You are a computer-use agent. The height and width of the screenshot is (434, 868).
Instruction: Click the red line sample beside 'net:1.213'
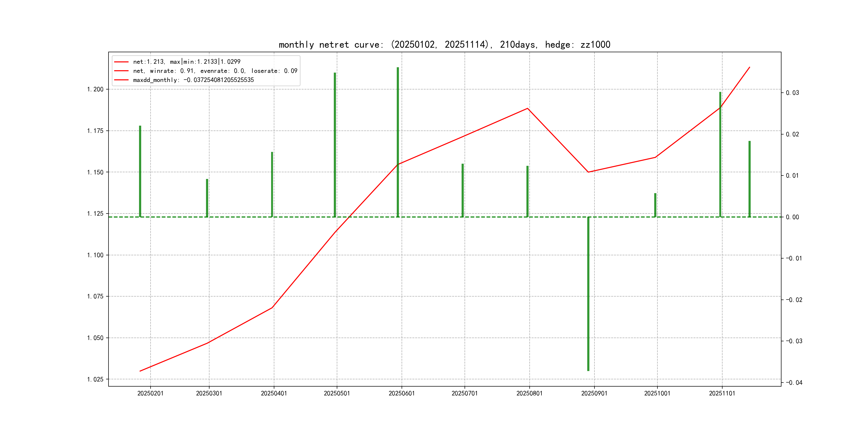pos(121,62)
